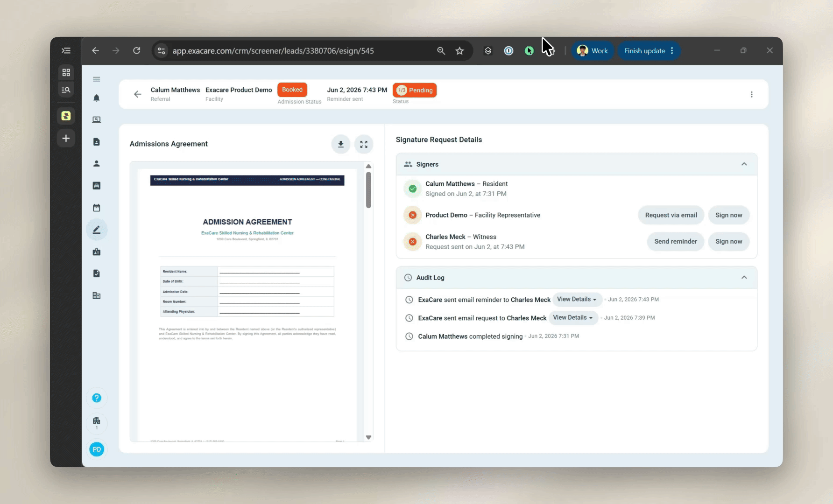833x504 pixels.
Task: Go back to the lead page arrow
Action: [x=137, y=94]
